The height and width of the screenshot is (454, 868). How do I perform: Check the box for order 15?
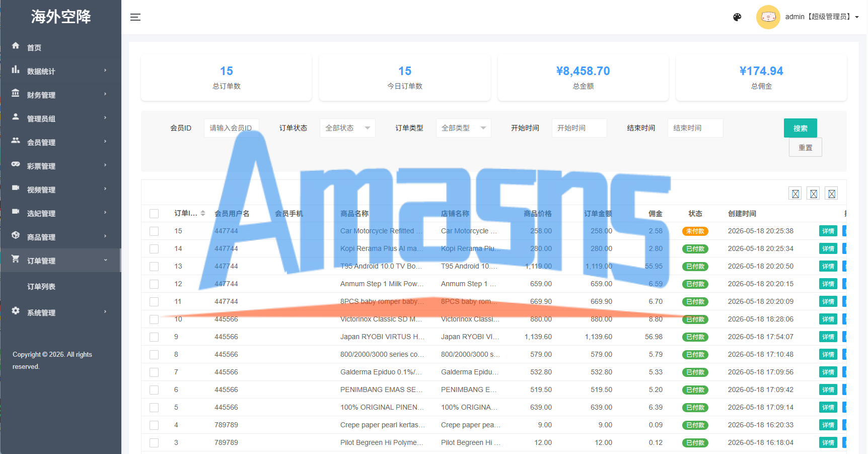pyautogui.click(x=154, y=231)
